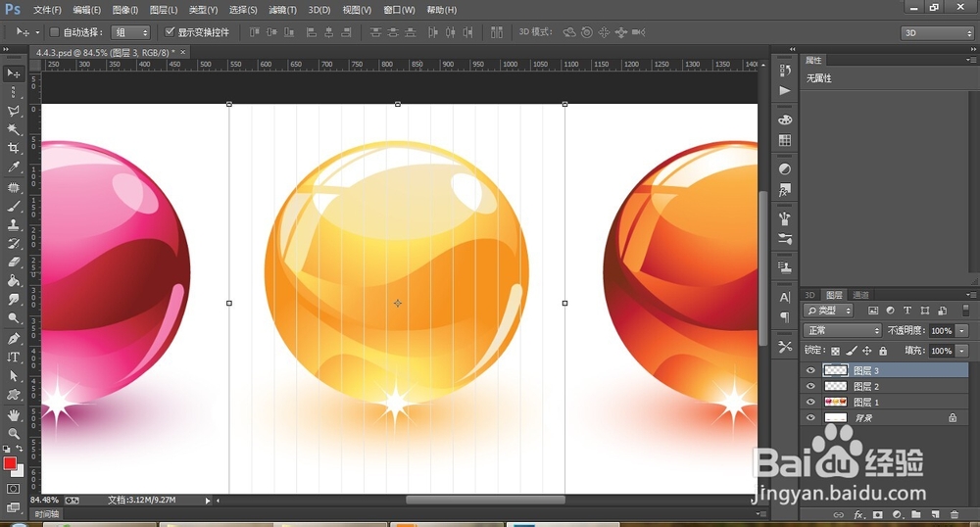Image resolution: width=980 pixels, height=527 pixels.
Task: Open the 3D workspace dropdown
Action: (x=938, y=33)
